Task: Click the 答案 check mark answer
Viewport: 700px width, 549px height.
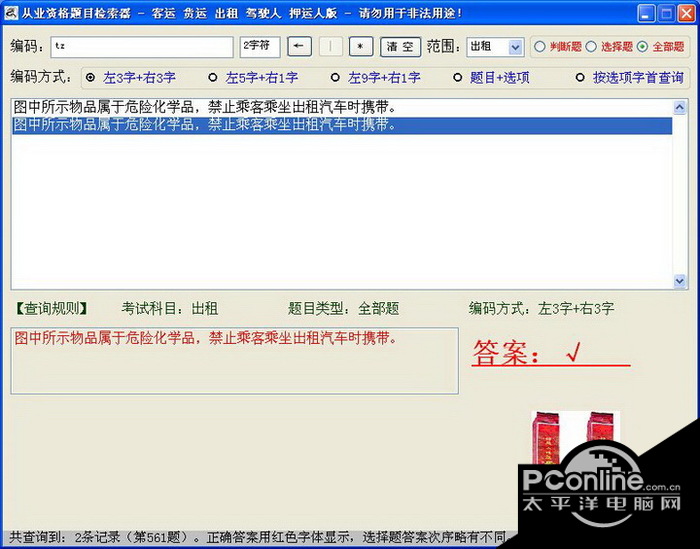Action: [573, 352]
